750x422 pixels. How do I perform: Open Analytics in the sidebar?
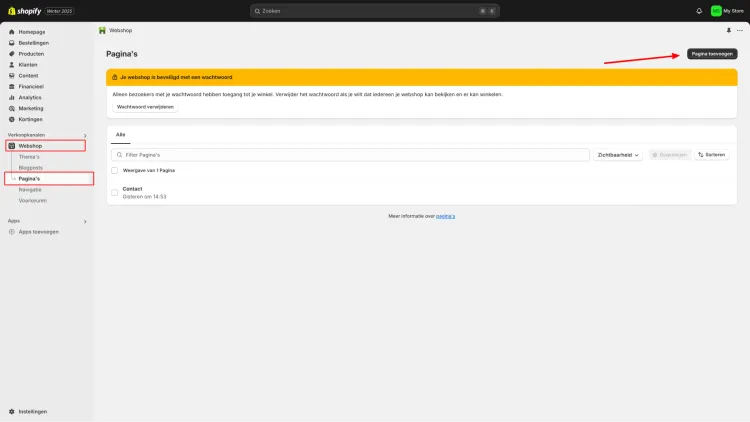30,98
